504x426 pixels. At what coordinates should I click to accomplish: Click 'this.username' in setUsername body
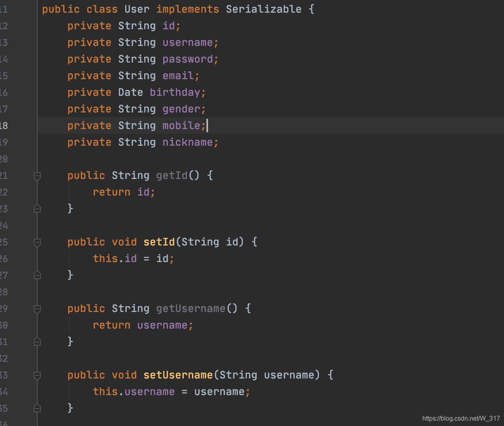click(134, 392)
